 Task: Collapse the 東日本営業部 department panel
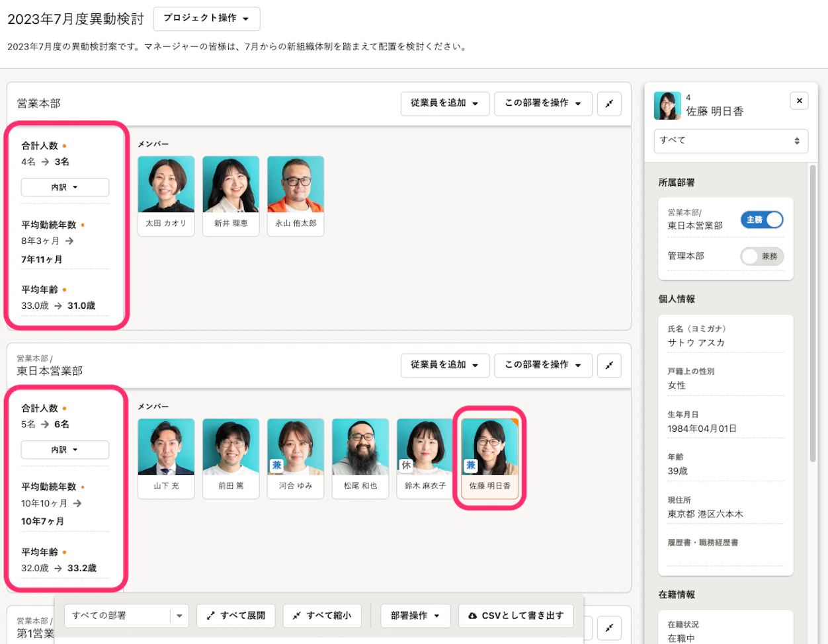(x=609, y=366)
